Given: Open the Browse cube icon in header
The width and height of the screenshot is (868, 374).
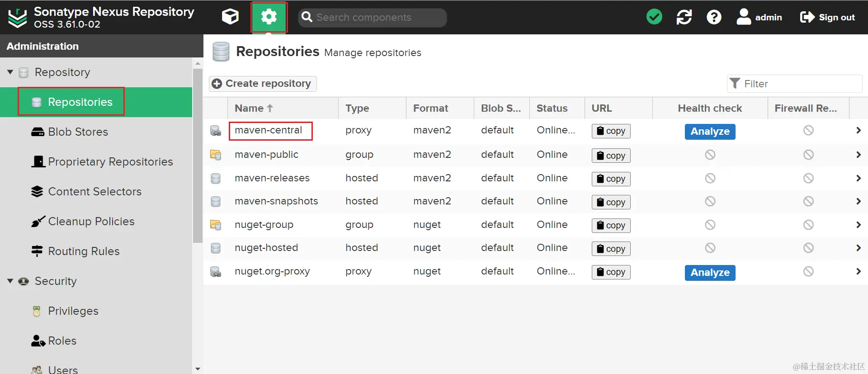Looking at the screenshot, I should [230, 17].
